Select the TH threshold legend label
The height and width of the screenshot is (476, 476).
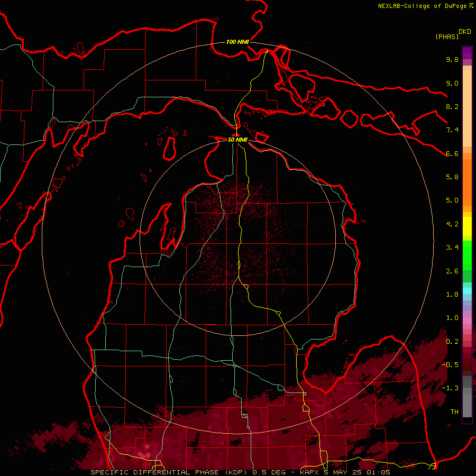pyautogui.click(x=454, y=412)
